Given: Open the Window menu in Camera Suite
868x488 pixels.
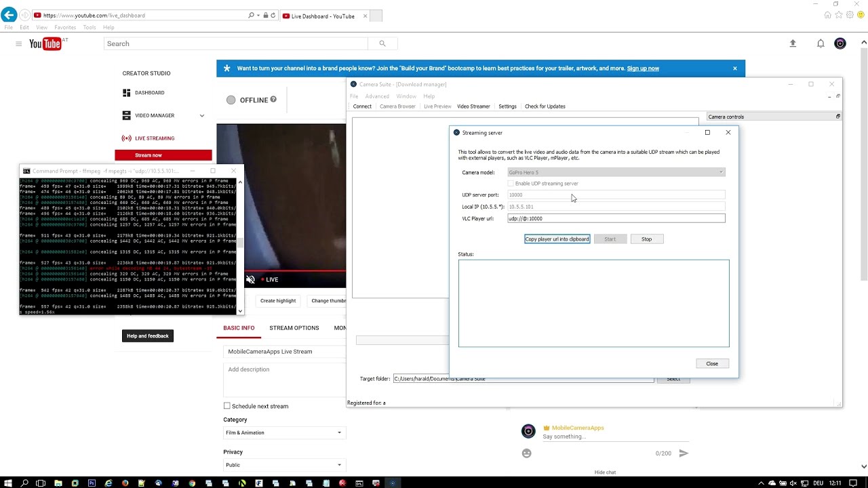Looking at the screenshot, I should coord(406,96).
